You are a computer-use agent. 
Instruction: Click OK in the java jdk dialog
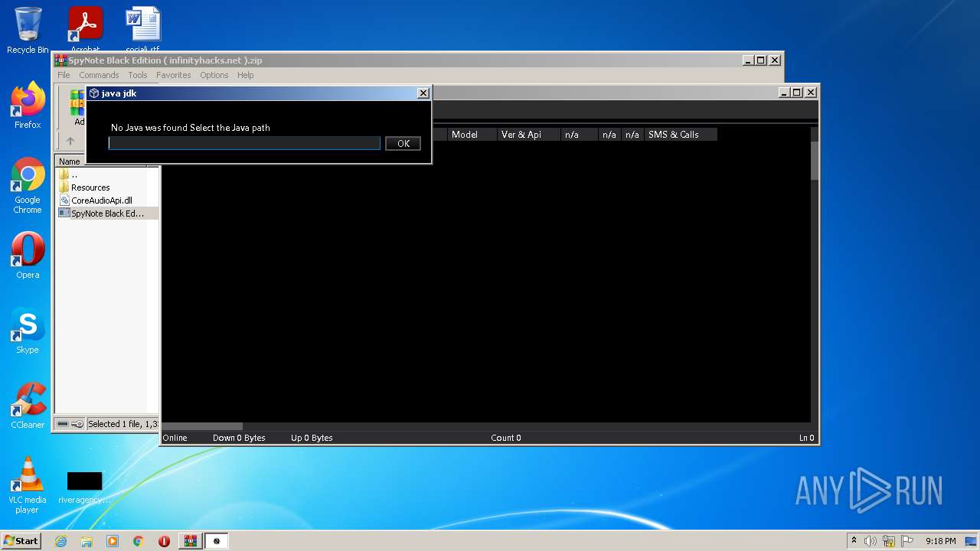coord(403,143)
